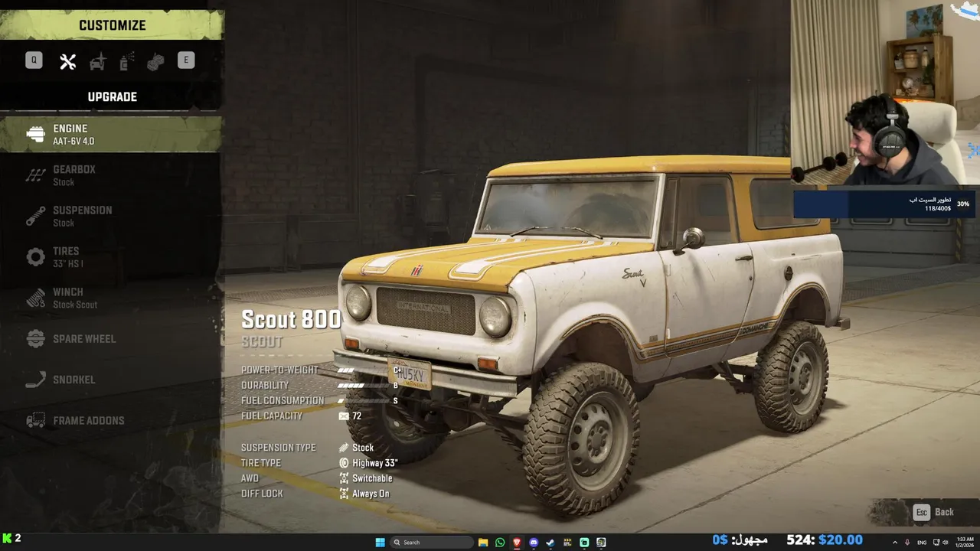Open Discord from the taskbar
980x551 pixels.
(534, 543)
